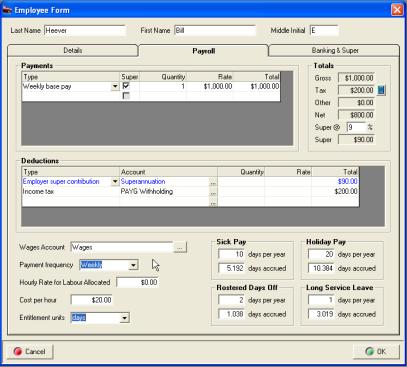This screenshot has height=367, width=407.
Task: Click the Super @ percentage field
Action: 356,127
